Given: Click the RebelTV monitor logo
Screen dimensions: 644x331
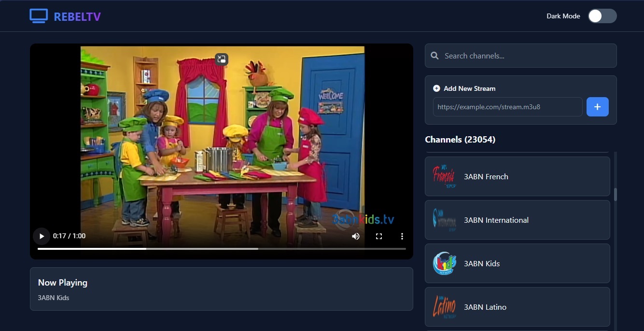Looking at the screenshot, I should coord(38,15).
